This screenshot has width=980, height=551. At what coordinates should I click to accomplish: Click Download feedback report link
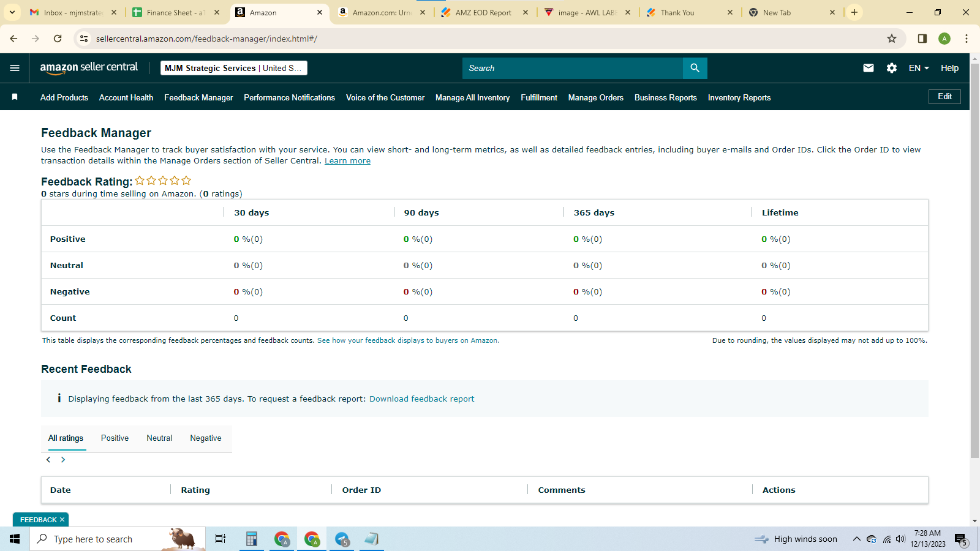(x=421, y=399)
